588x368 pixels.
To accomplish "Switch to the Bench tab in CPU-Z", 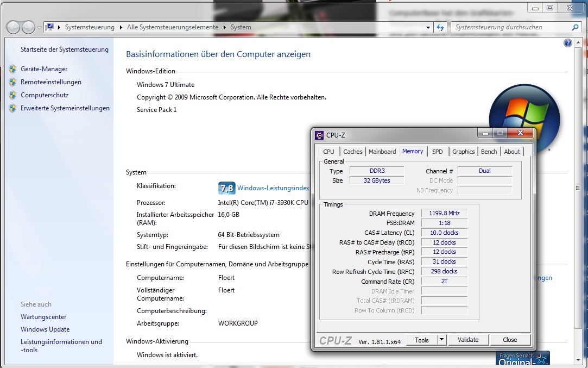I will [489, 152].
